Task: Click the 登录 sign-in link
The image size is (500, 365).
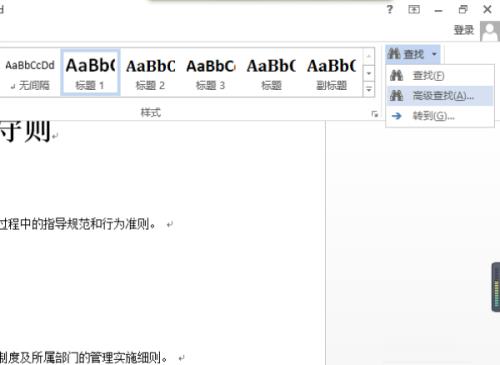Action: click(x=464, y=30)
